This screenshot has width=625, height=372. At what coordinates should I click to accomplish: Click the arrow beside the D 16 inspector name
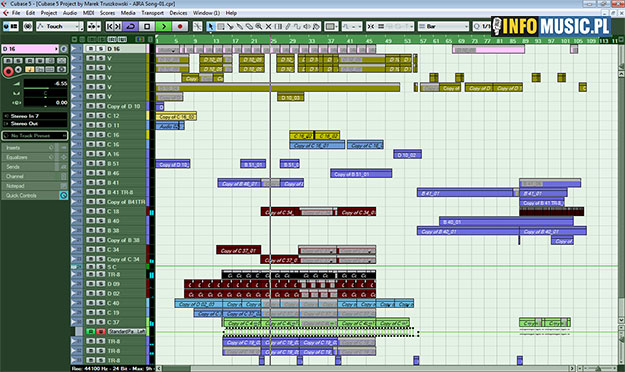pyautogui.click(x=56, y=49)
